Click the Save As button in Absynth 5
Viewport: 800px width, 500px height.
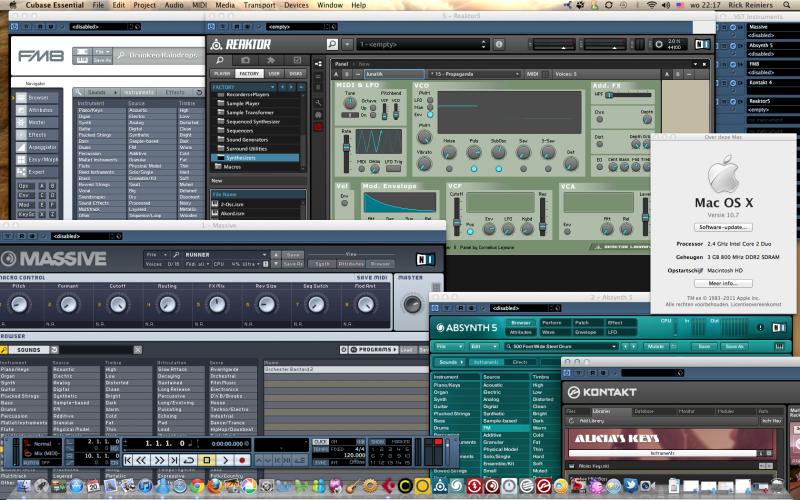(735, 346)
